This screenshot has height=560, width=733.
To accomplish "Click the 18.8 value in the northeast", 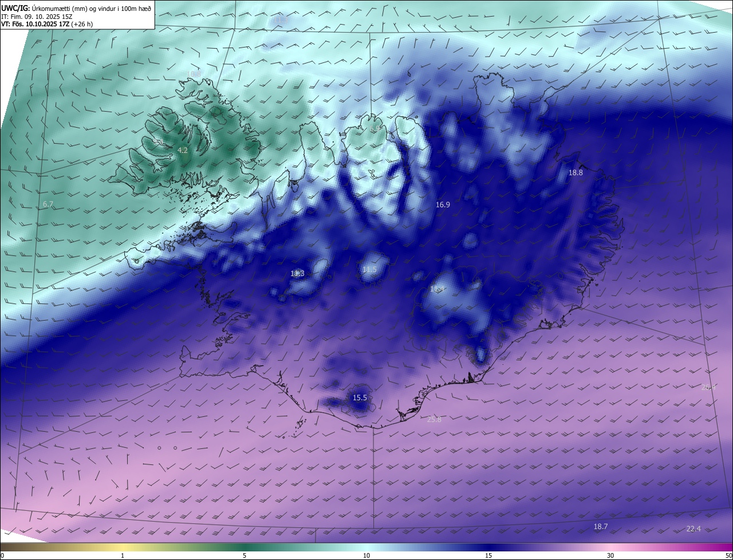I will 576,172.
